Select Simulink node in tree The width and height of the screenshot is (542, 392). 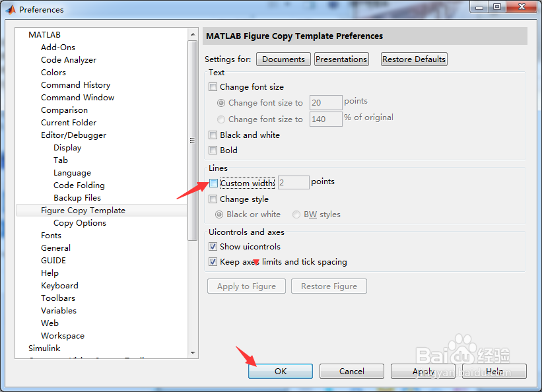(x=44, y=348)
